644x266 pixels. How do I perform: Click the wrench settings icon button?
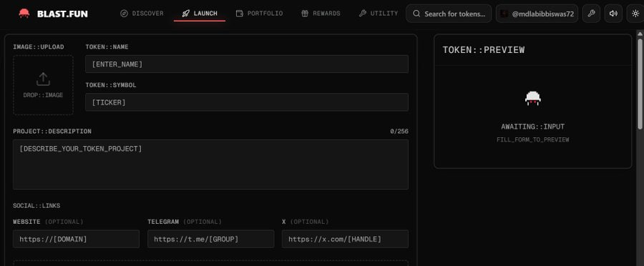pyautogui.click(x=591, y=14)
